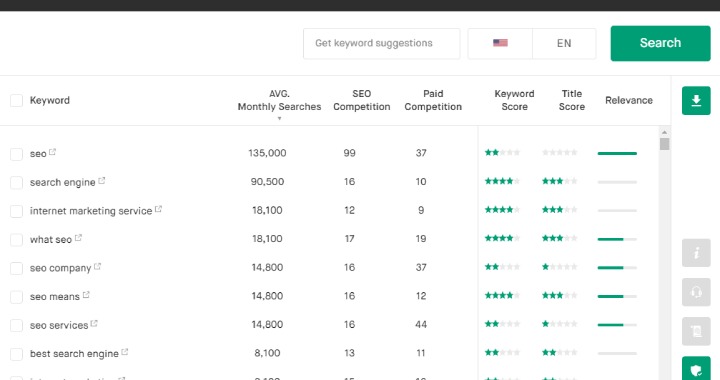
Task: Open external link icon beside what seo
Action: [78, 237]
